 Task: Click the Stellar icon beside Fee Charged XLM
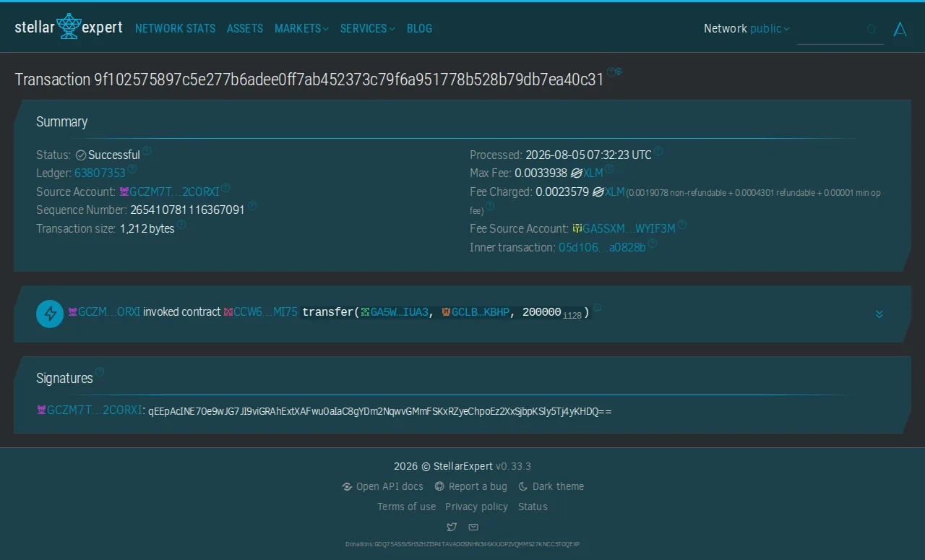click(x=598, y=192)
